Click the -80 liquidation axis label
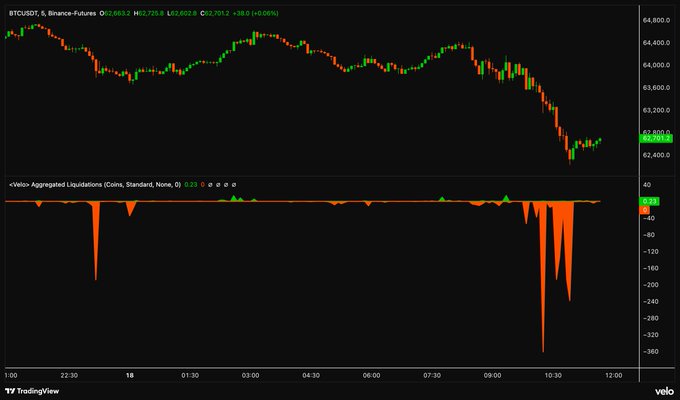The height and width of the screenshot is (400, 680). coord(648,235)
